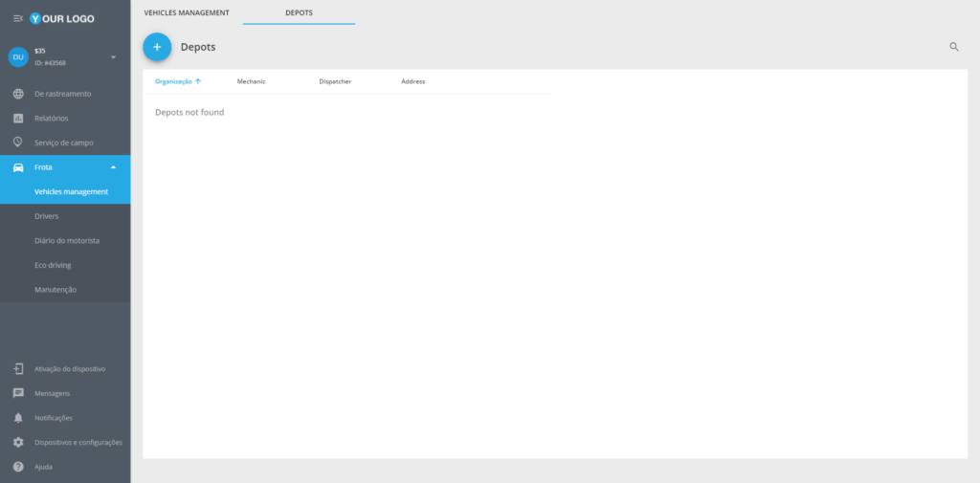Click the Notificações label

pyautogui.click(x=54, y=418)
